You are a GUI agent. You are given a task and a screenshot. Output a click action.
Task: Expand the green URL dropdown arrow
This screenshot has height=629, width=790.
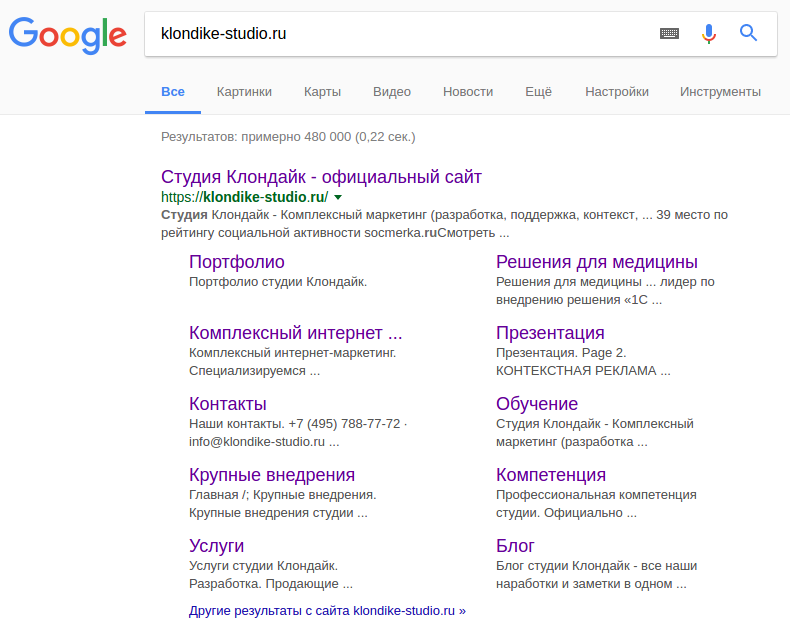coord(338,197)
